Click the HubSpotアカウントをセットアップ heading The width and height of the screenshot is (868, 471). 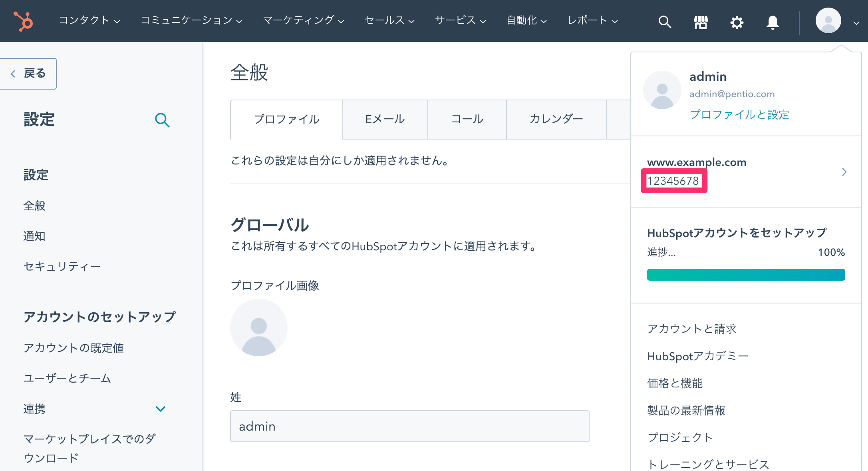(x=737, y=233)
